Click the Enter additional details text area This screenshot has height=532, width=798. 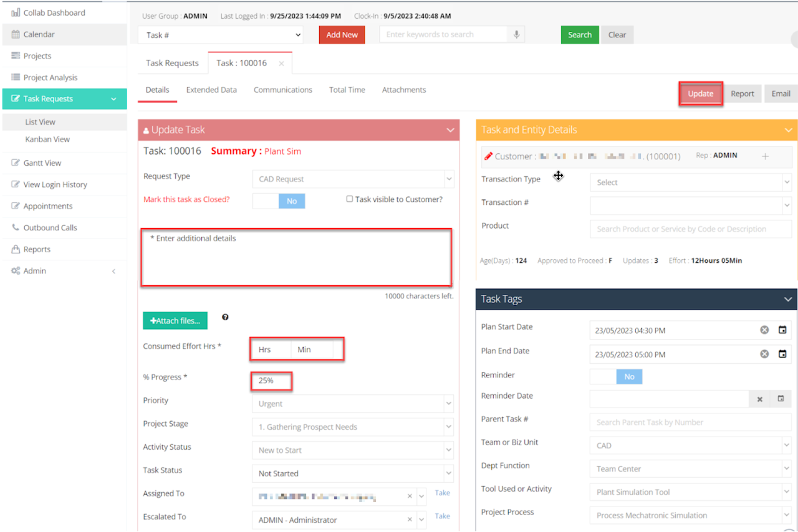pyautogui.click(x=296, y=257)
